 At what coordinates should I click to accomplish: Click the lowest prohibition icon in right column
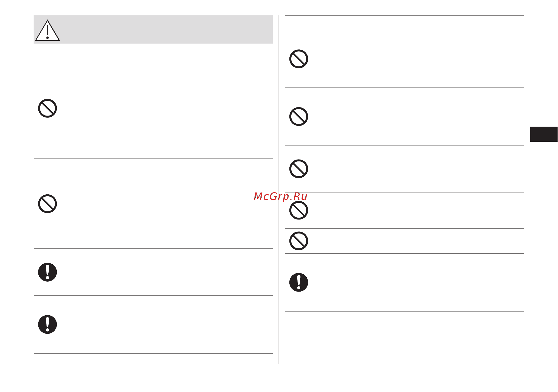coord(299,241)
